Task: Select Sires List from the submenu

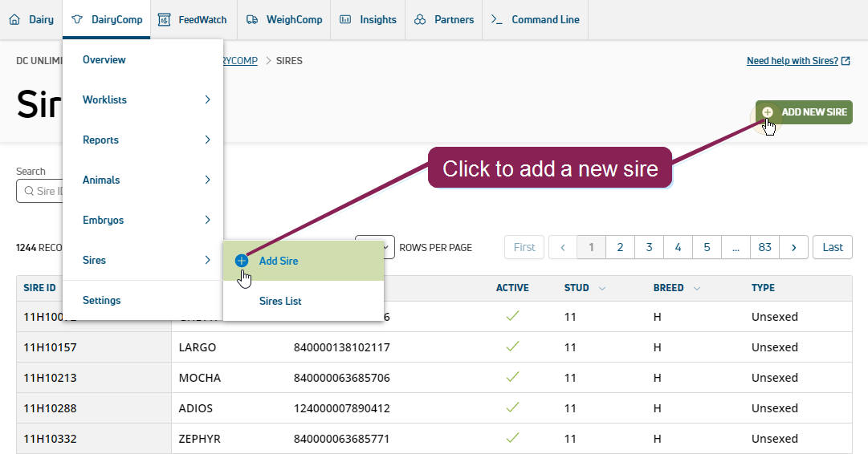Action: (280, 301)
